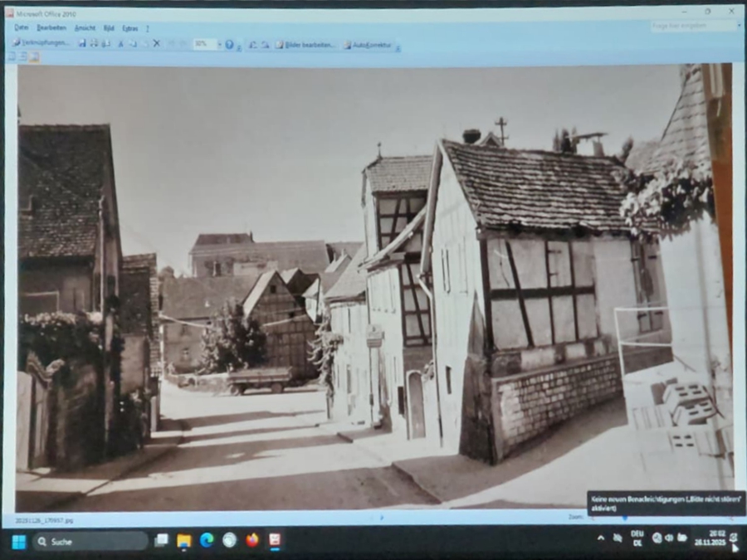Click the Save icon in the toolbar

(82, 43)
